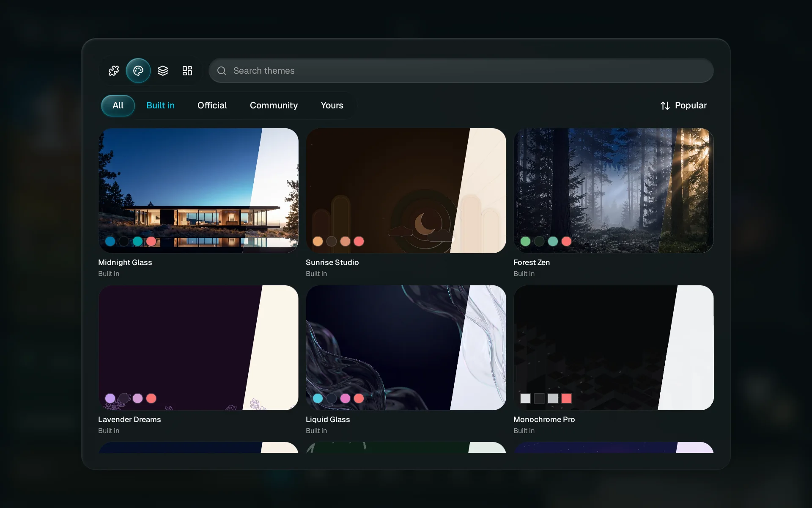Switch to the Official tab
Viewport: 812px width, 508px height.
[x=212, y=105]
